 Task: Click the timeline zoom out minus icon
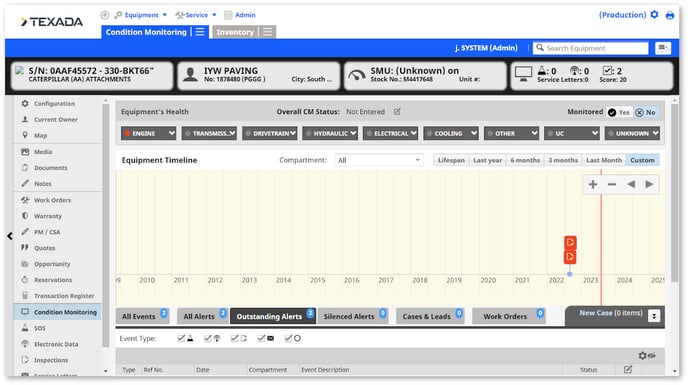(x=612, y=184)
